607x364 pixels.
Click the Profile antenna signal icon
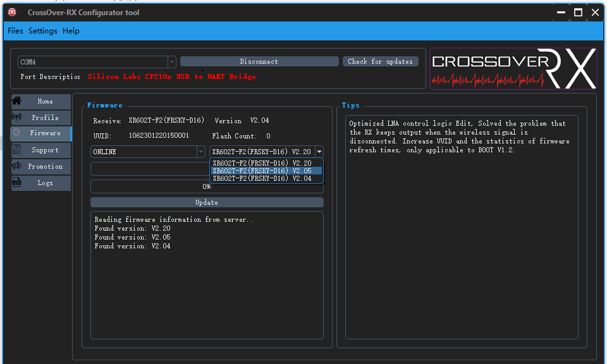pyautogui.click(x=16, y=117)
